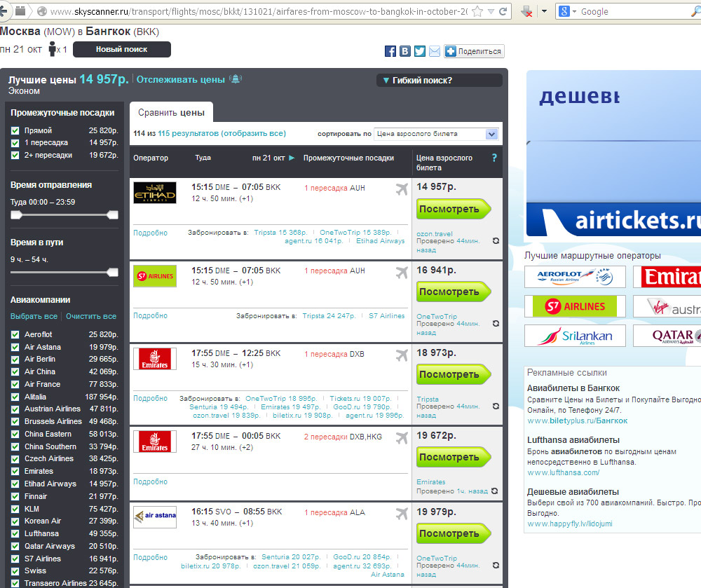Toggle the Etihad Airways checkbox

click(x=15, y=484)
